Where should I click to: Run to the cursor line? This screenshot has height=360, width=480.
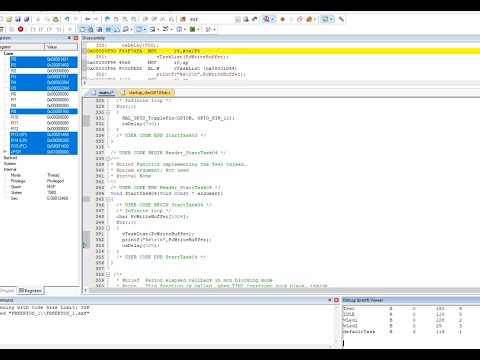[59, 29]
